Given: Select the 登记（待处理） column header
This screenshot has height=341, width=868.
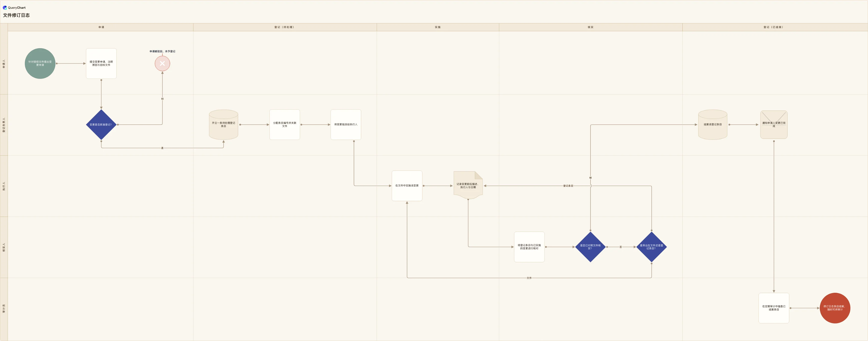Looking at the screenshot, I should pos(285,27).
